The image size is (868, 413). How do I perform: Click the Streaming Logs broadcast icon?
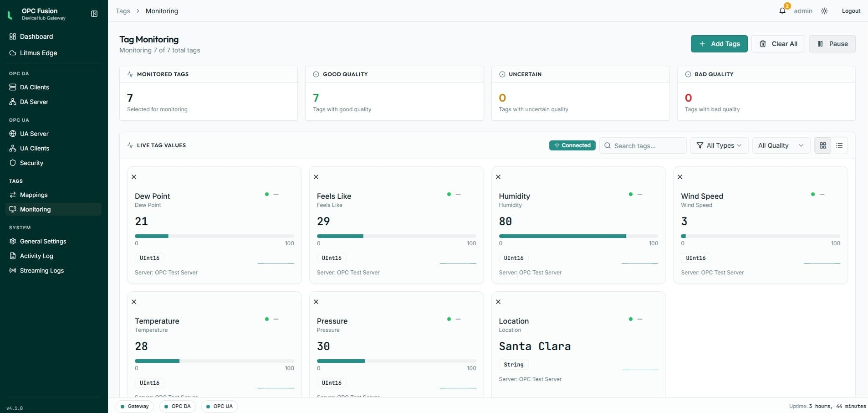(13, 270)
